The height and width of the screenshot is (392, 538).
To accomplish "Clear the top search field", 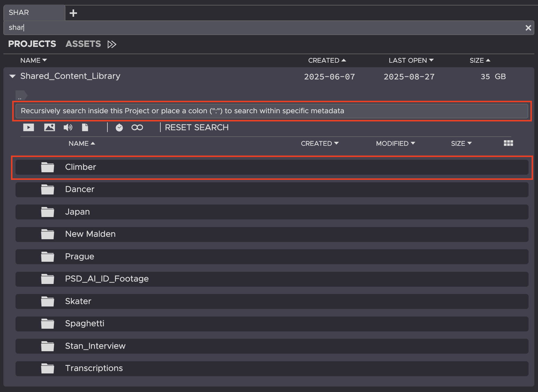I will 528,28.
